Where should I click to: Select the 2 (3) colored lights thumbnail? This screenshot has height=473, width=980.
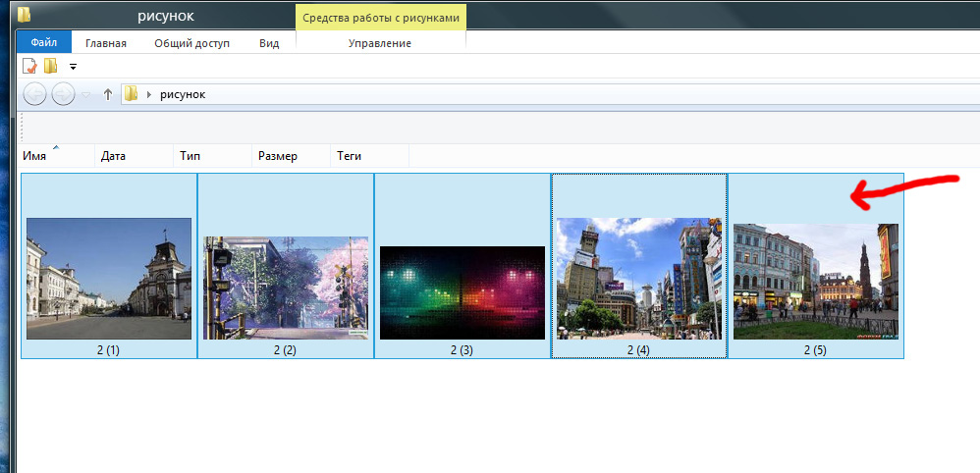tap(463, 292)
